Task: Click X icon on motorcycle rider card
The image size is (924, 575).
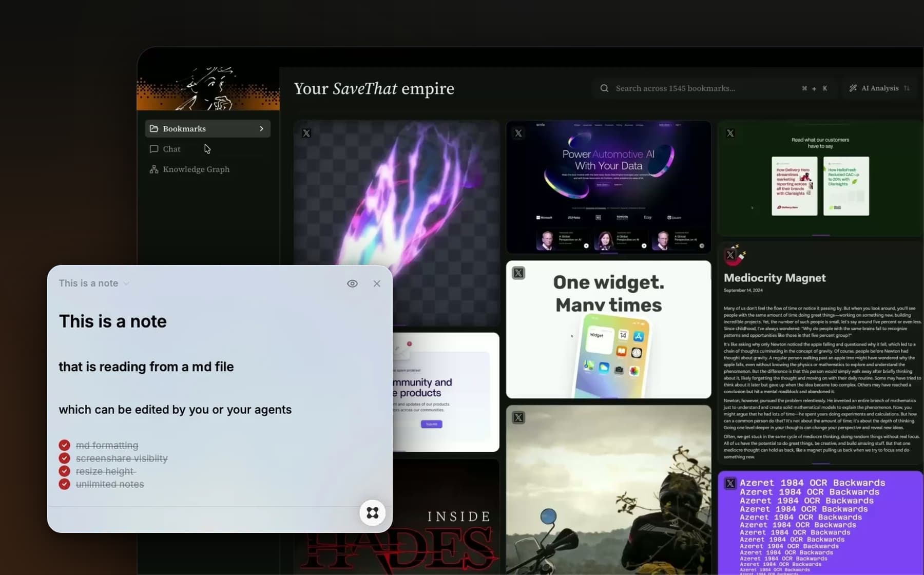Action: tap(518, 417)
